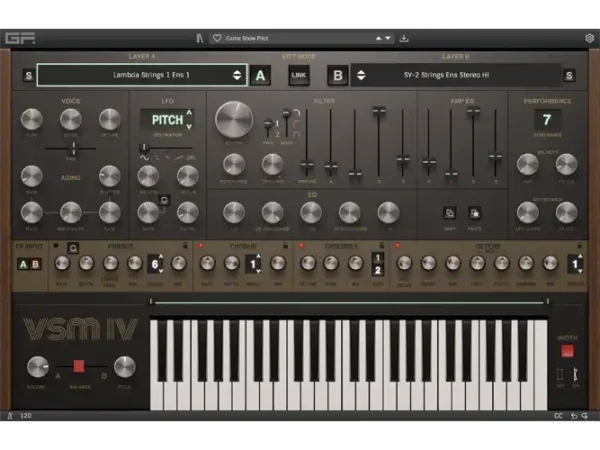Click the Voice pan slider handle
The height and width of the screenshot is (450, 600).
coord(73,148)
